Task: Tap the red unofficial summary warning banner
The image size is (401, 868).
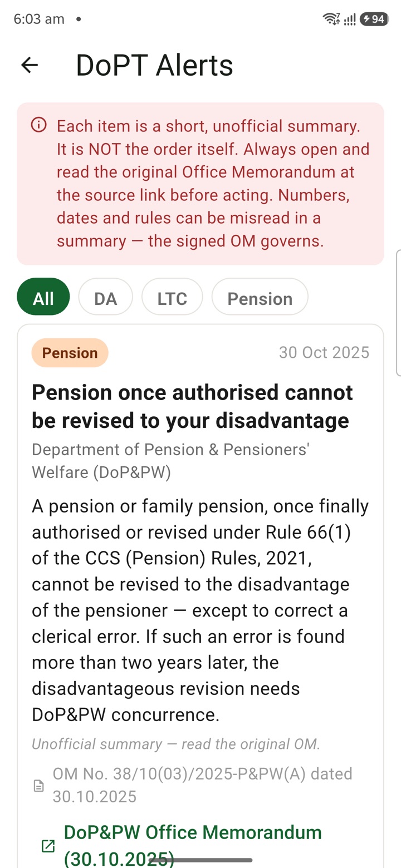Action: click(x=200, y=184)
